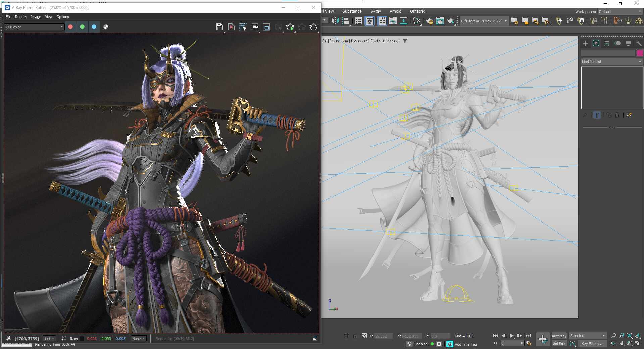
Task: Click the X coordinate field
Action: pyautogui.click(x=383, y=336)
